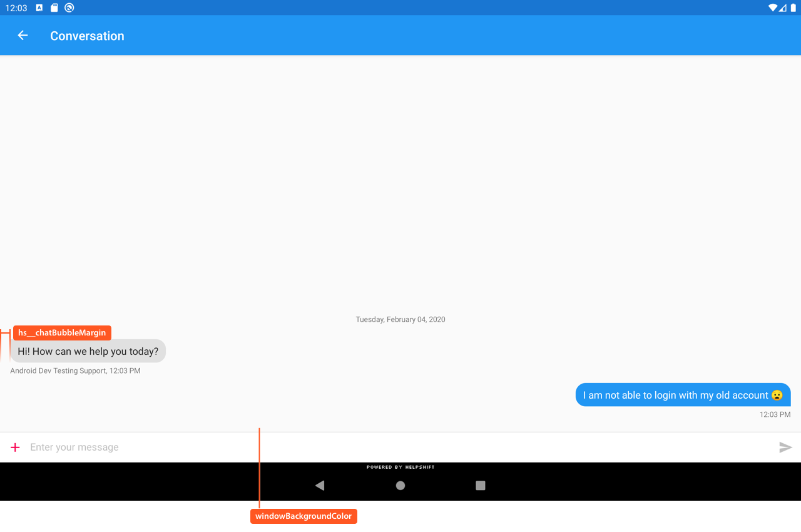Open recent apps with the square button
The image size is (801, 532).
coord(481,485)
